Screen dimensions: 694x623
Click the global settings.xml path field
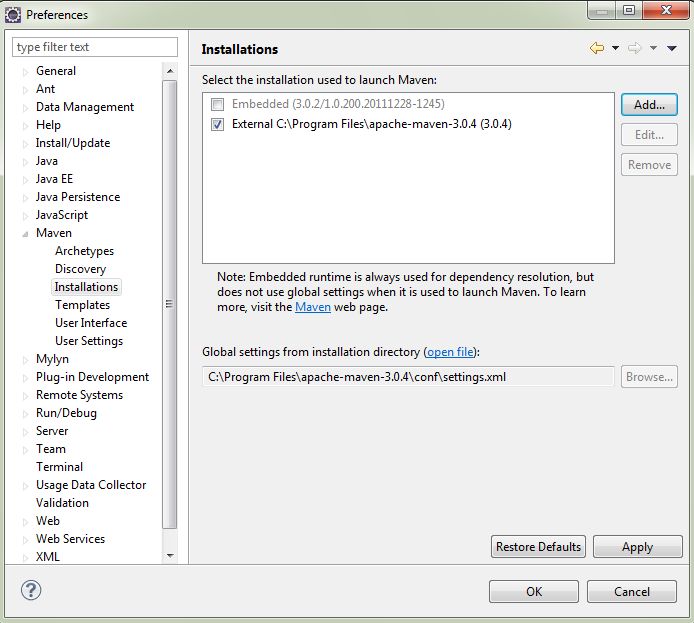[x=408, y=377]
